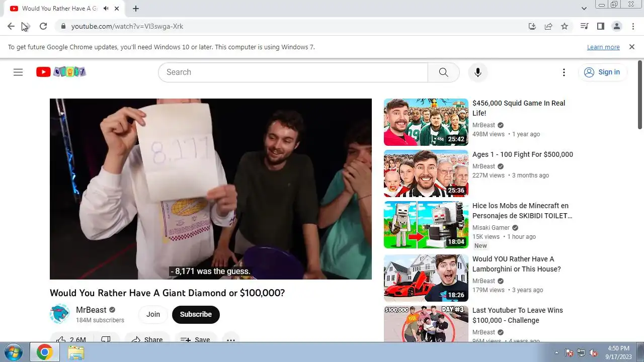
Task: Open site information via the lock icon
Action: 63,26
